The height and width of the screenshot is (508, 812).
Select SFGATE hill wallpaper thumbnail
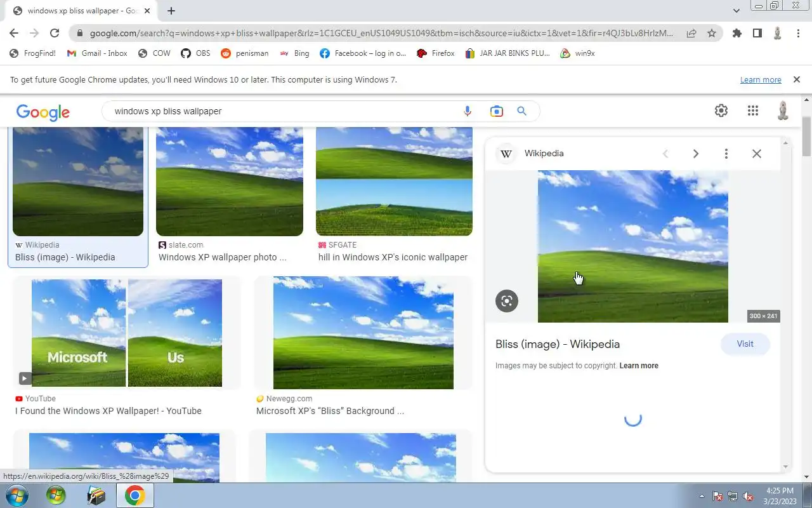394,182
